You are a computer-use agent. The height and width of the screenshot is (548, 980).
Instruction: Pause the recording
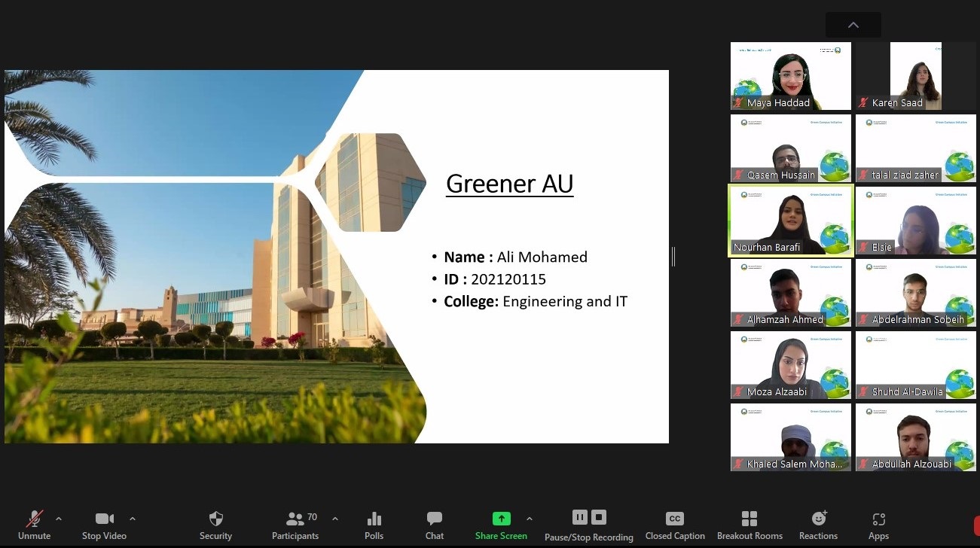click(x=579, y=517)
